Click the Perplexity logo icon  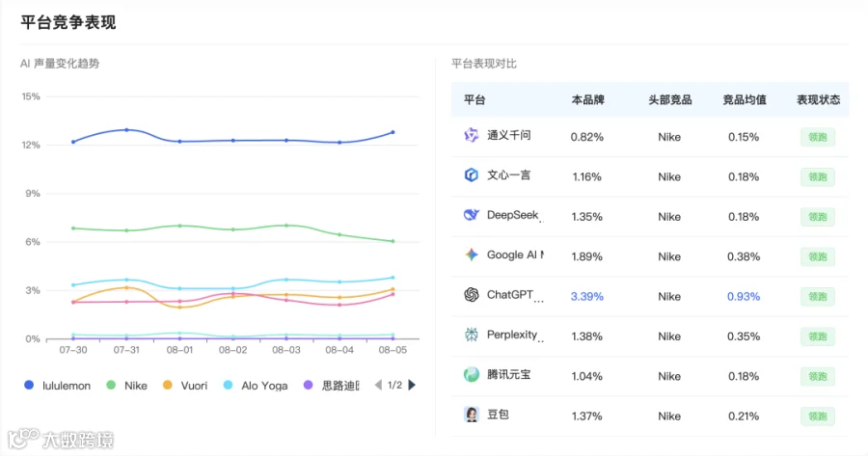[471, 335]
